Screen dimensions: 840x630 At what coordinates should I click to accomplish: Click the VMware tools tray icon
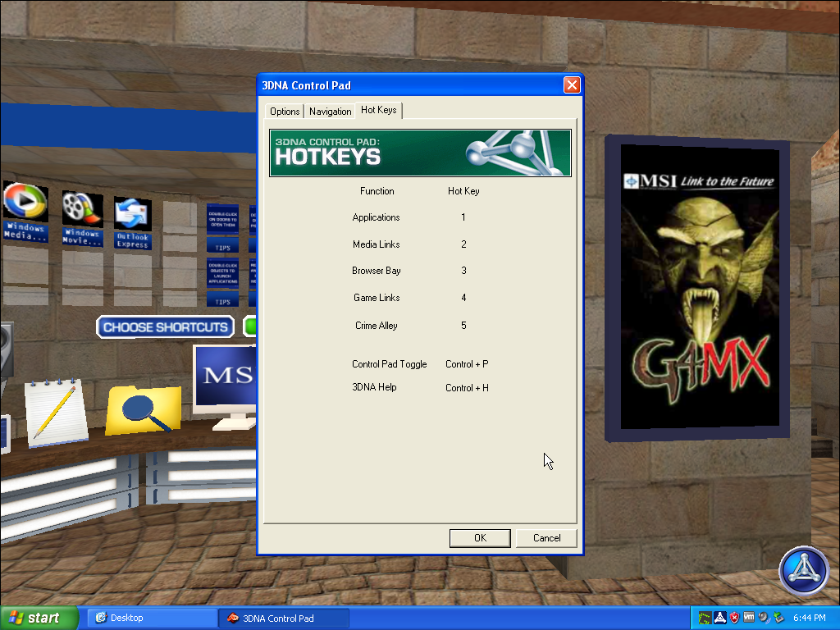tap(749, 618)
